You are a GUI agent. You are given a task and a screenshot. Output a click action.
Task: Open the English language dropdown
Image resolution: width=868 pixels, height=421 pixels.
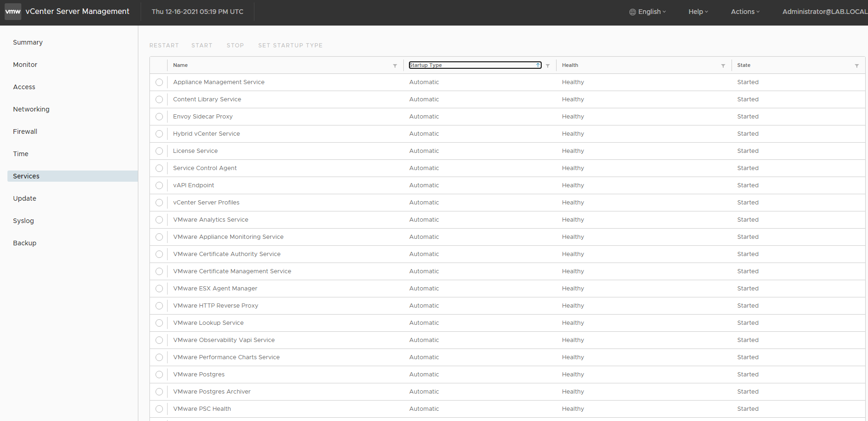click(648, 12)
